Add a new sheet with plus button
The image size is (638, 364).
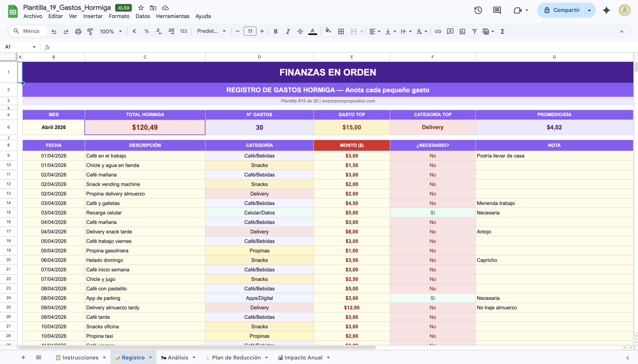pos(23,358)
